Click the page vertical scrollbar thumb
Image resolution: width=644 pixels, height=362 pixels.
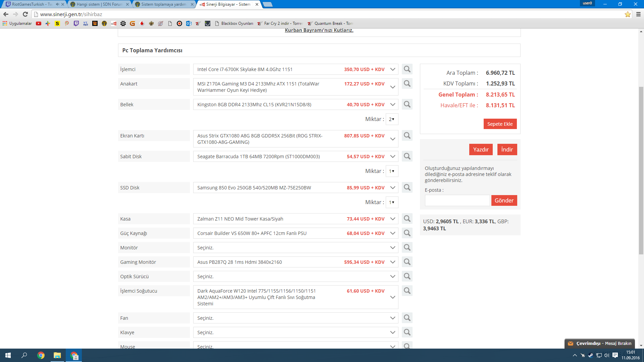[641, 171]
